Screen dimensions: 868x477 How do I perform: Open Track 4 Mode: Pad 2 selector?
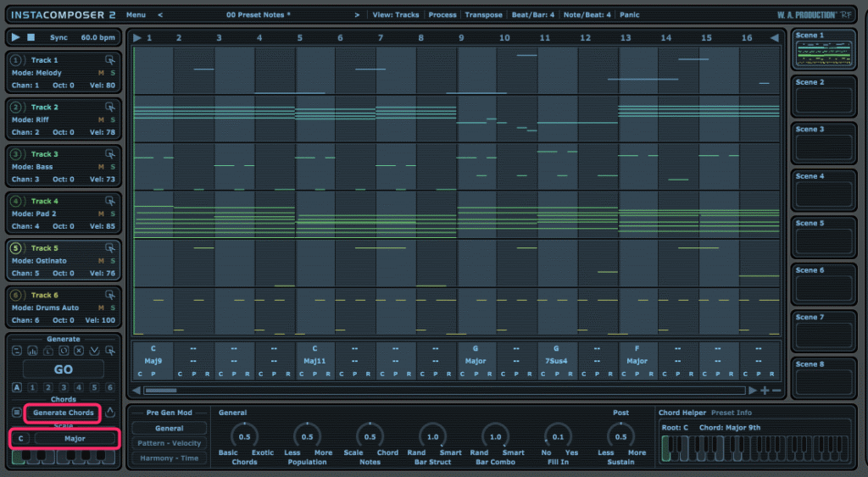tap(34, 214)
